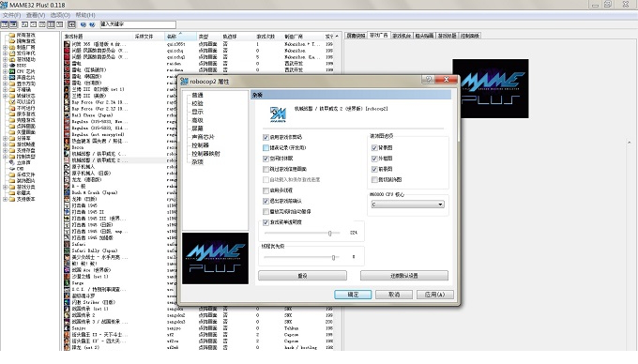This screenshot has width=638, height=364.
Task: Click the 取消 button
Action: point(394,295)
